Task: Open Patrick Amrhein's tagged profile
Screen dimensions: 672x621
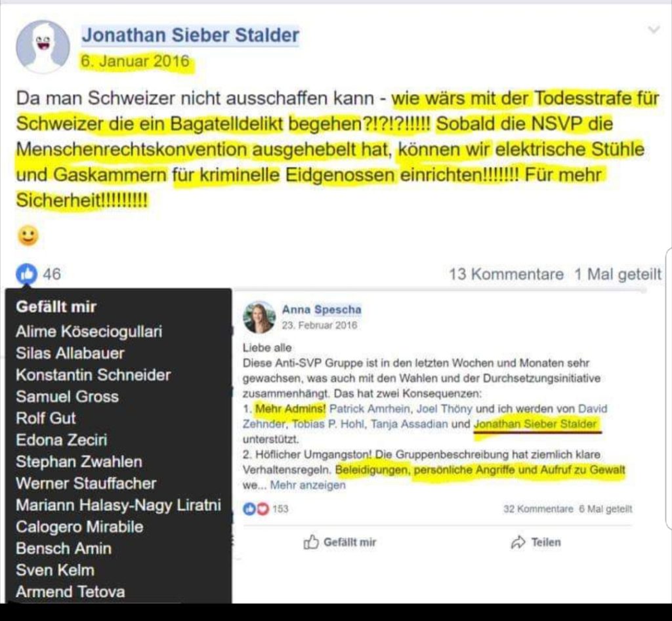Action: 369,409
